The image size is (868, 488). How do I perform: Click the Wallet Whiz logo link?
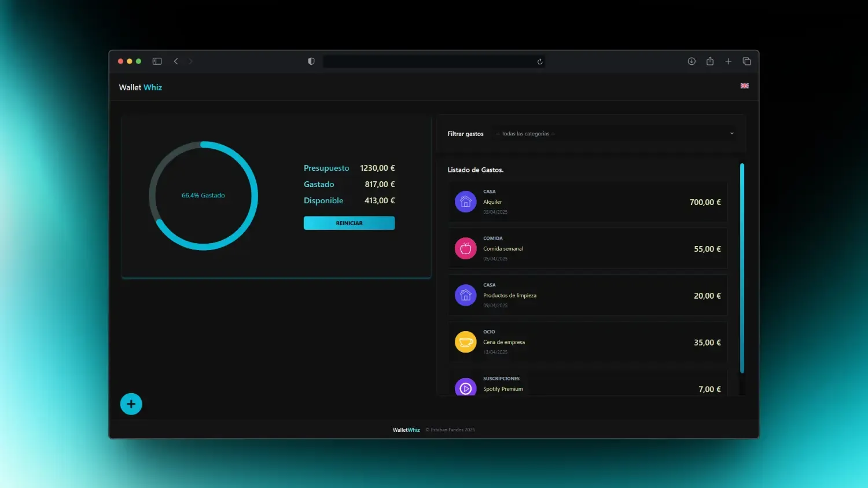tap(141, 87)
